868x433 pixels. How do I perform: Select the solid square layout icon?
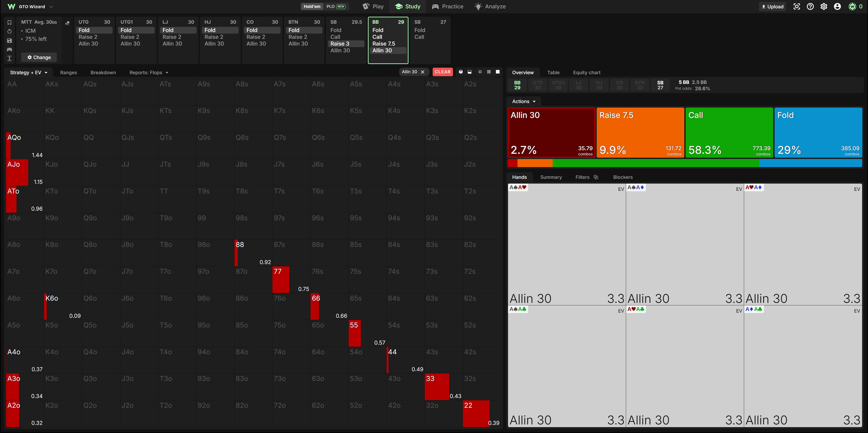498,72
